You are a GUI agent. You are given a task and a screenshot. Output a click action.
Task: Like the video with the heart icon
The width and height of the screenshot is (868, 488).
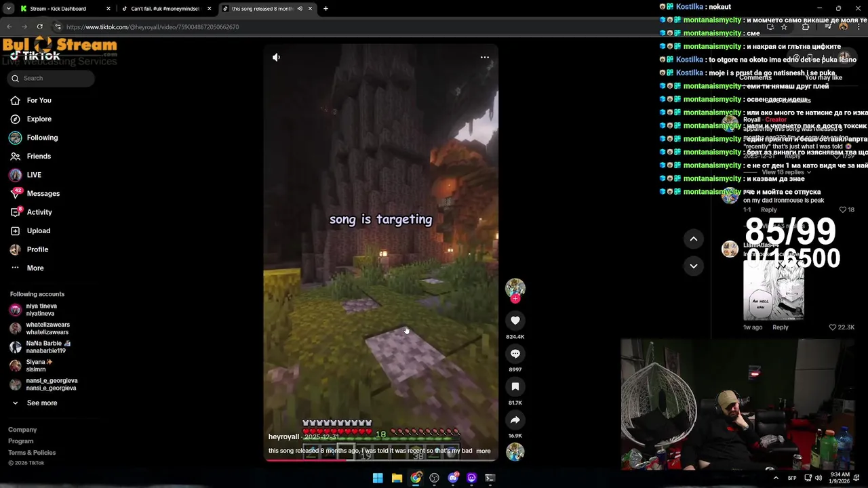515,321
